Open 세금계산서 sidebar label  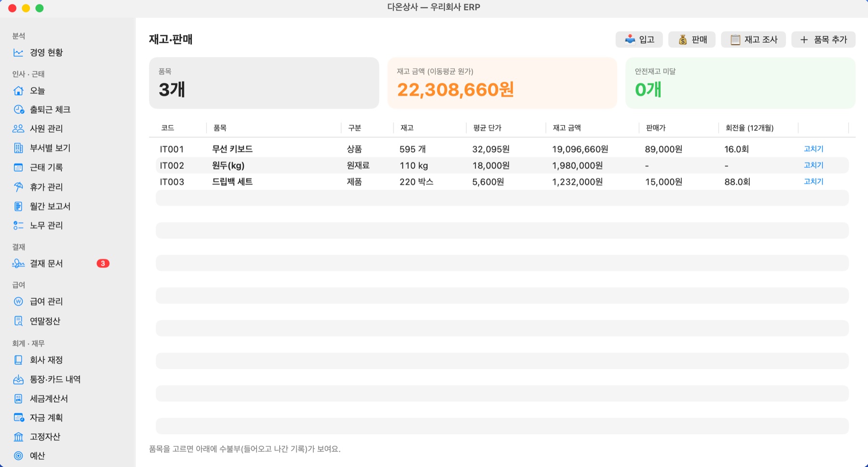pos(49,399)
